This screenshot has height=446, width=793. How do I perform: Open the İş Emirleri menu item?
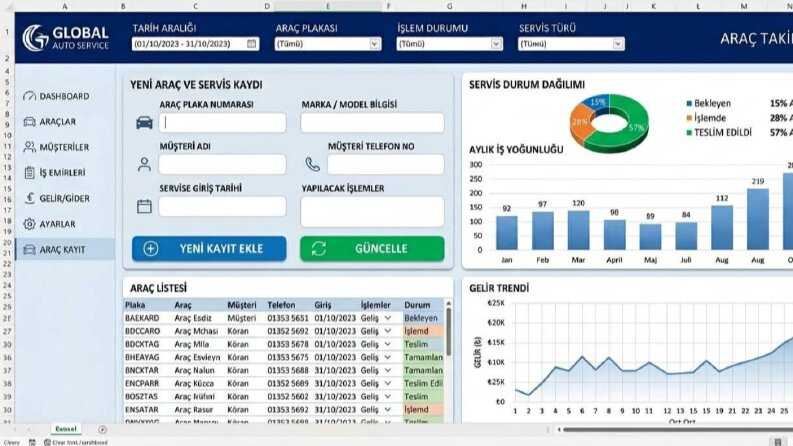click(65, 172)
